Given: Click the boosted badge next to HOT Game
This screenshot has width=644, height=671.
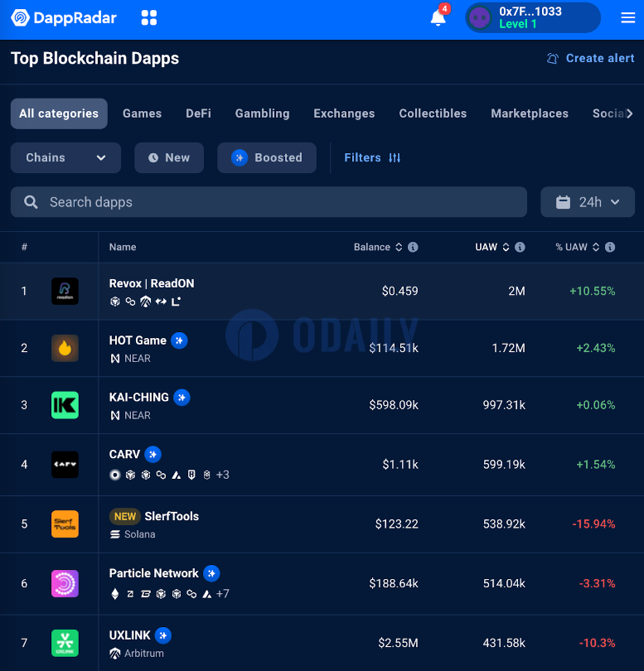Looking at the screenshot, I should (x=179, y=340).
